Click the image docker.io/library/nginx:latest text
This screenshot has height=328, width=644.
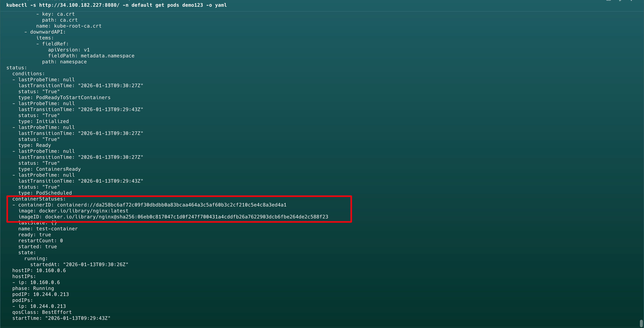coord(83,211)
